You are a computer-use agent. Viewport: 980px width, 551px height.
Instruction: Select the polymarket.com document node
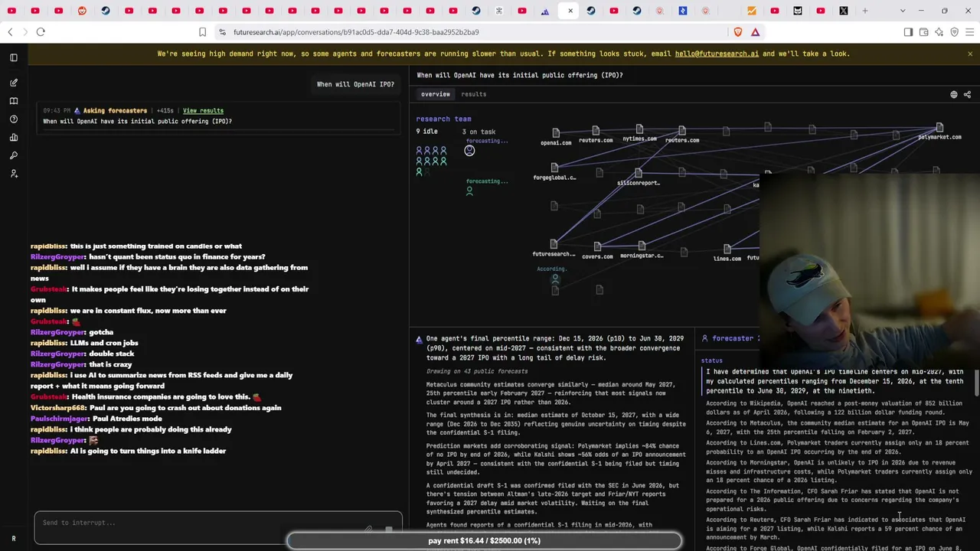tap(939, 128)
